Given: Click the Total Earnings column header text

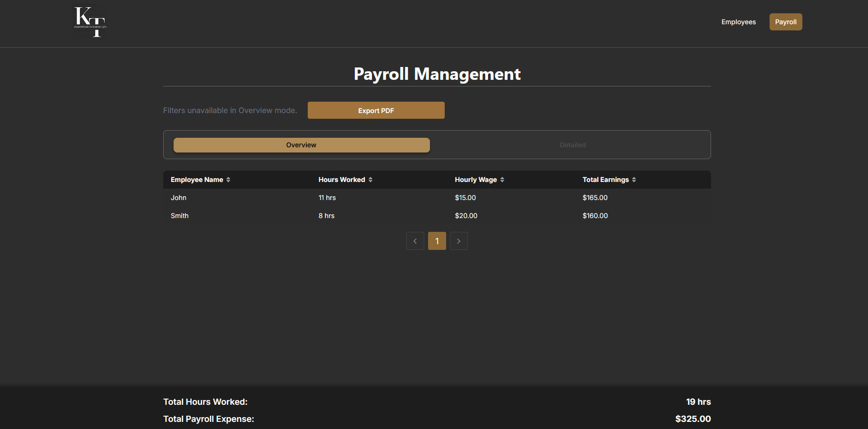Looking at the screenshot, I should pos(605,180).
